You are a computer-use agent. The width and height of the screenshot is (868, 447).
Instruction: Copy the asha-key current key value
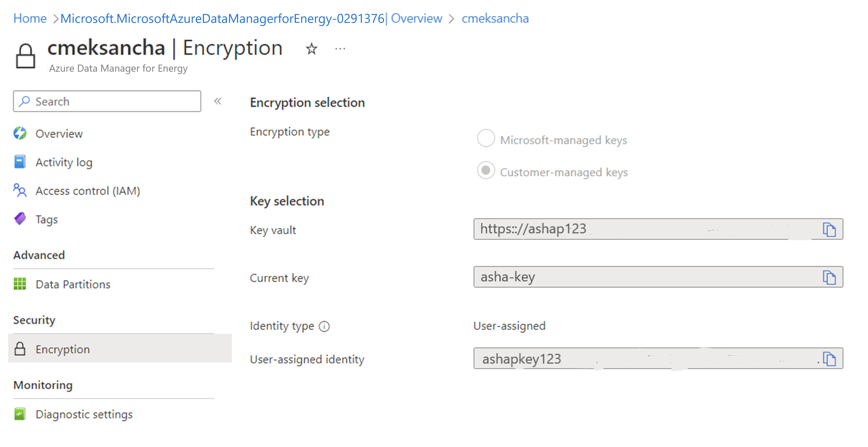(x=830, y=277)
